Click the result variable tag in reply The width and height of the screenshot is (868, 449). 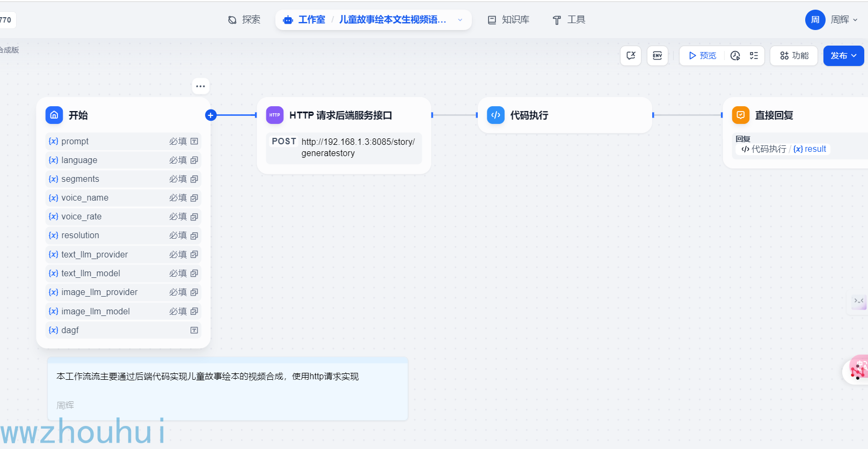click(x=810, y=149)
